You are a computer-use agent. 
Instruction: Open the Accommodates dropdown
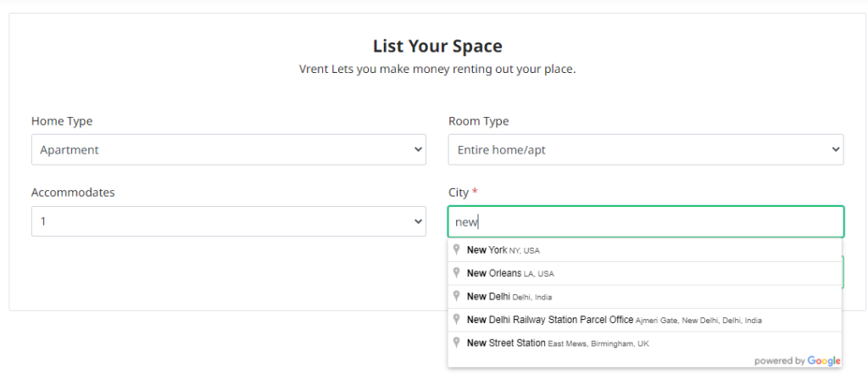click(228, 221)
